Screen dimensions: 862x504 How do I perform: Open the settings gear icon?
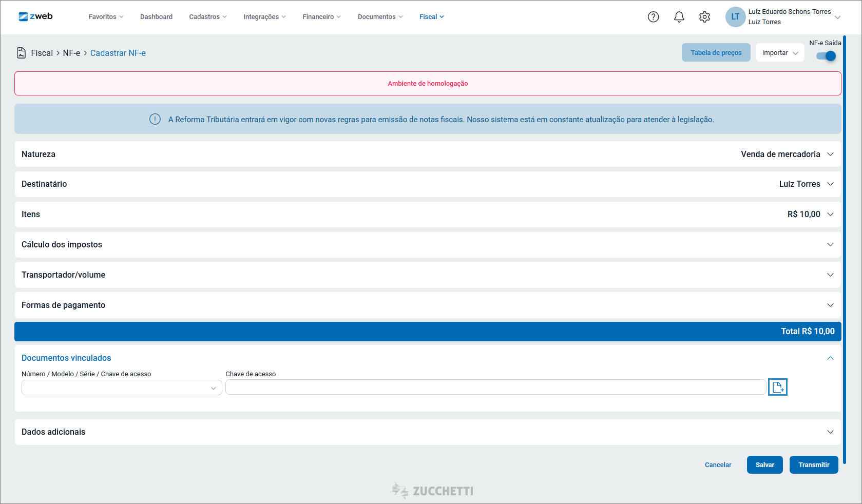[704, 17]
